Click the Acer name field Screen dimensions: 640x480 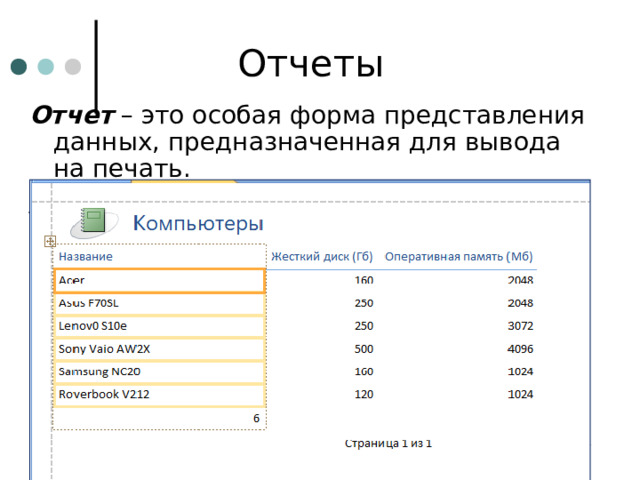click(x=159, y=280)
